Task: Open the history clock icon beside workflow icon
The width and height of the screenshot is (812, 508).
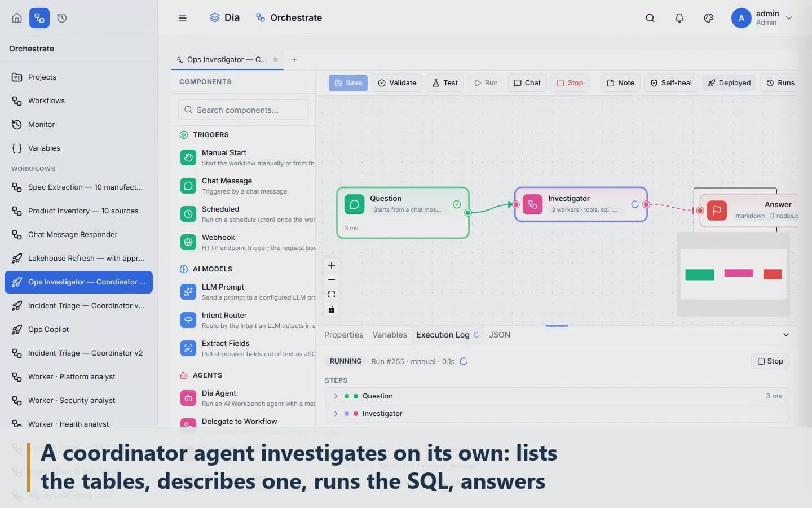Action: pos(62,18)
